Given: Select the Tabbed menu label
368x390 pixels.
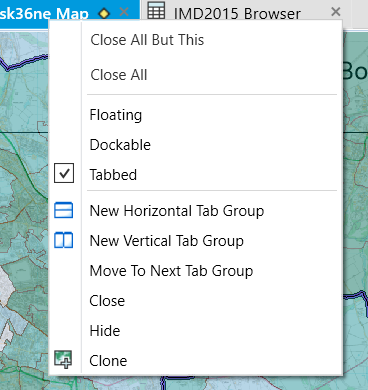Looking at the screenshot, I should [x=113, y=175].
